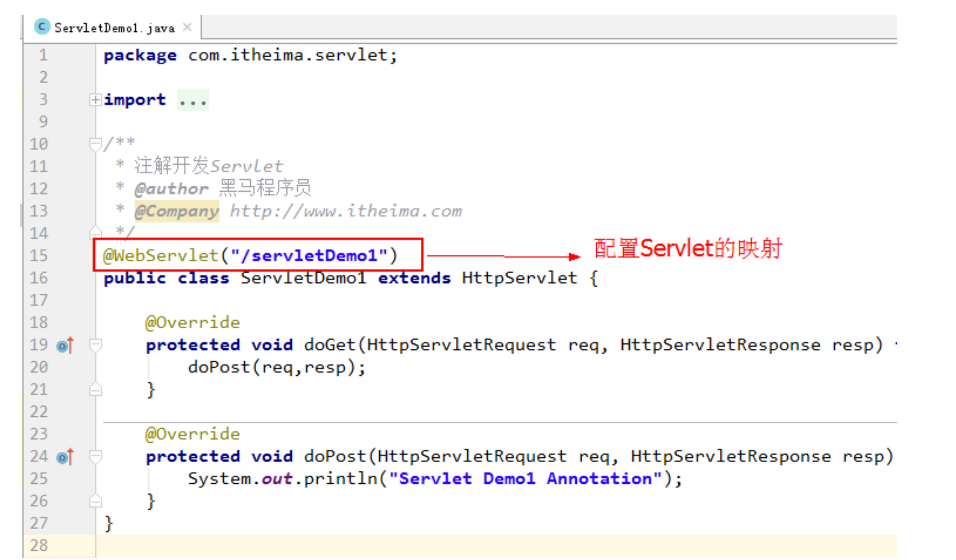Collapse the doGet method body
Screen dimensions: 956x560
click(95, 345)
